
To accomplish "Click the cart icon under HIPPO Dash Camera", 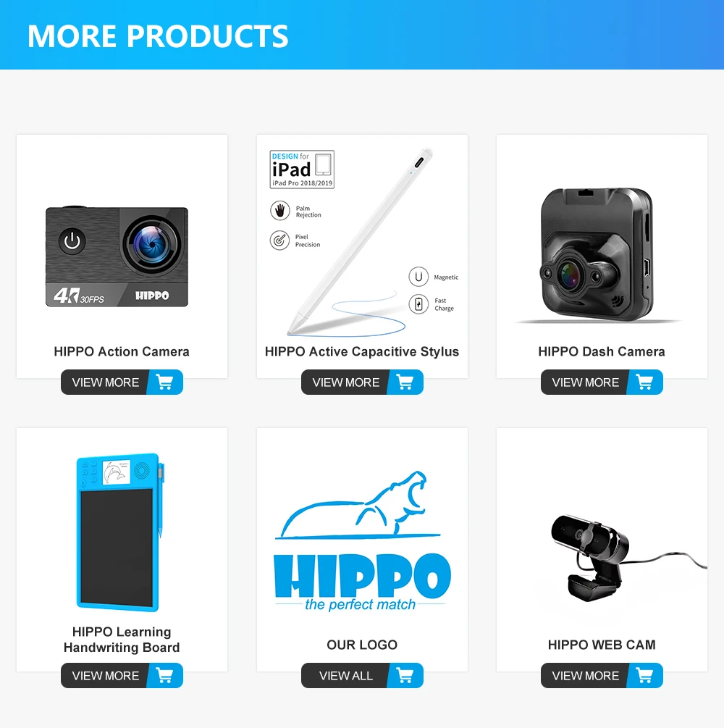I will 644,382.
